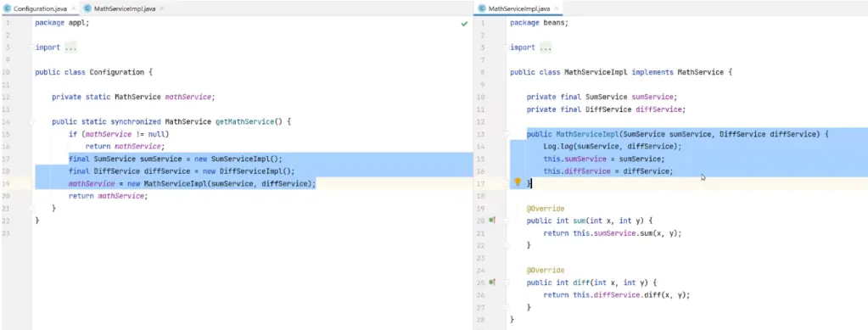Image resolution: width=868 pixels, height=330 pixels.
Task: Switch to the Configuration.java tab
Action: (x=40, y=8)
